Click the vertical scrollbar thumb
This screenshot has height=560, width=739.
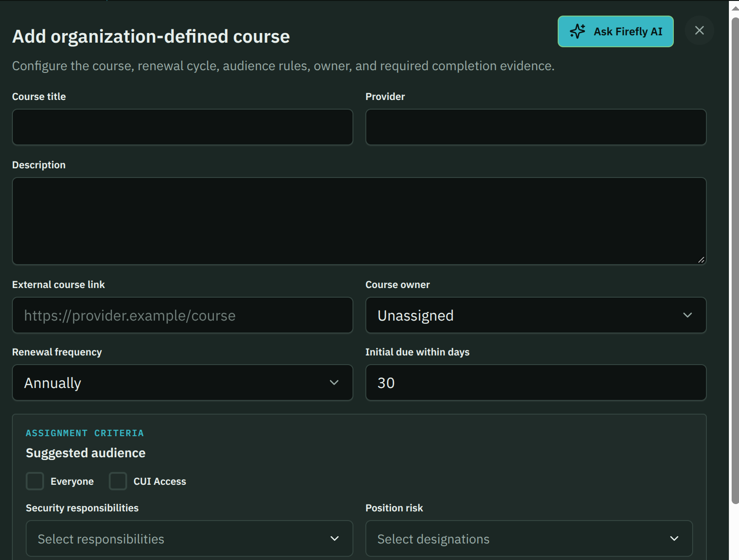coord(735,261)
